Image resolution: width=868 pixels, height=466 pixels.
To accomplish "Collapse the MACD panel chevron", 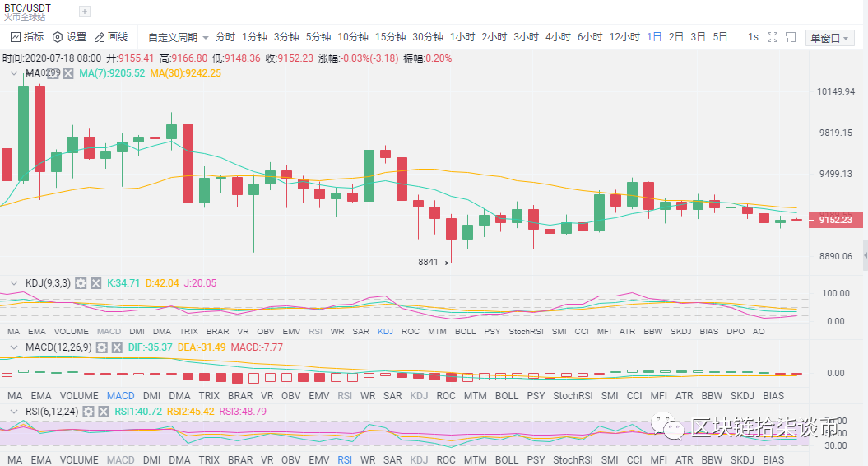I will (x=12, y=347).
